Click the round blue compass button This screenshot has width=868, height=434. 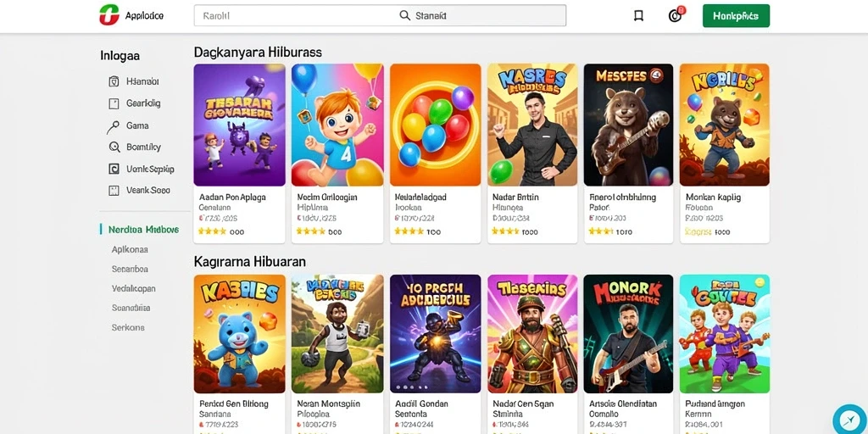(x=849, y=419)
